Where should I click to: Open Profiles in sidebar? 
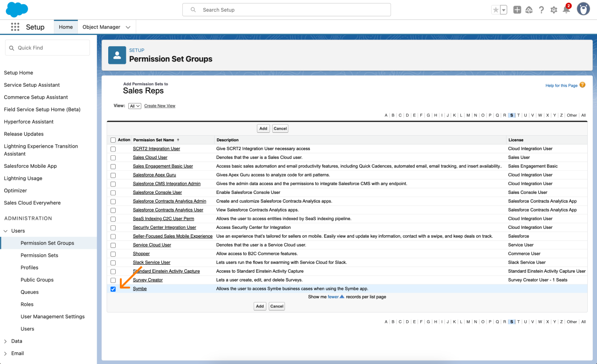pos(29,268)
